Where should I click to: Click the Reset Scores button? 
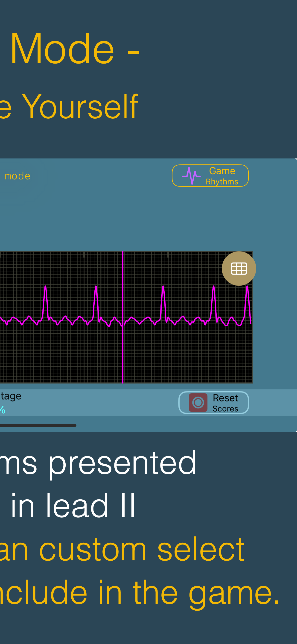[213, 403]
